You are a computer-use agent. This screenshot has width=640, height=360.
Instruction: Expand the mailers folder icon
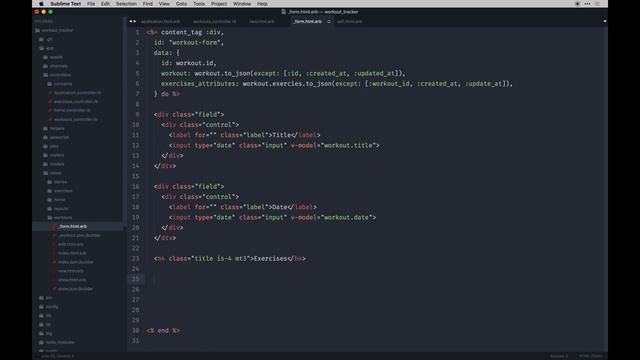(x=46, y=155)
